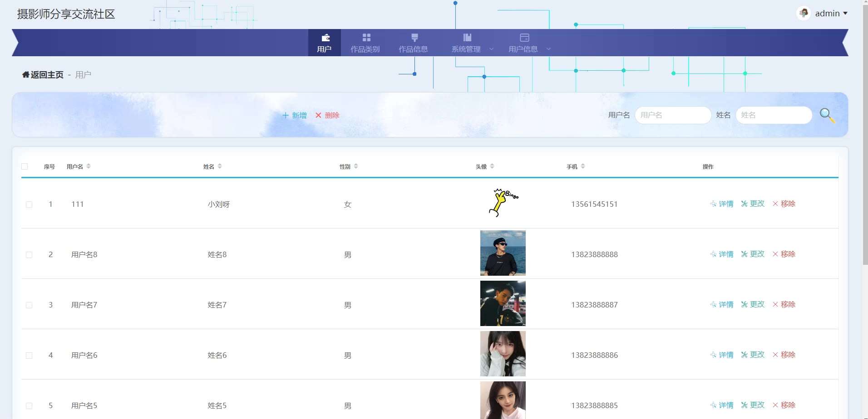Viewport: 868px width, 419px height.
Task: Click the 详情 icon for user 111
Action: 713,204
